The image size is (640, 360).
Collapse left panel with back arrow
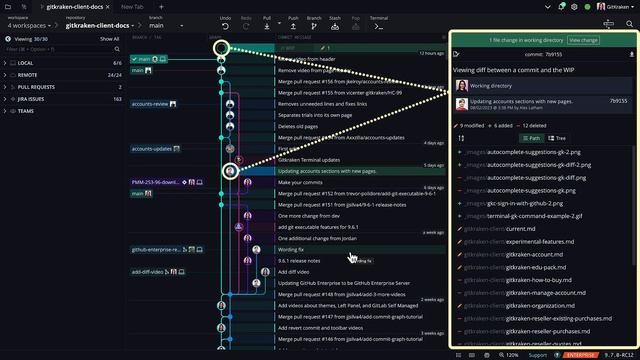(x=8, y=39)
